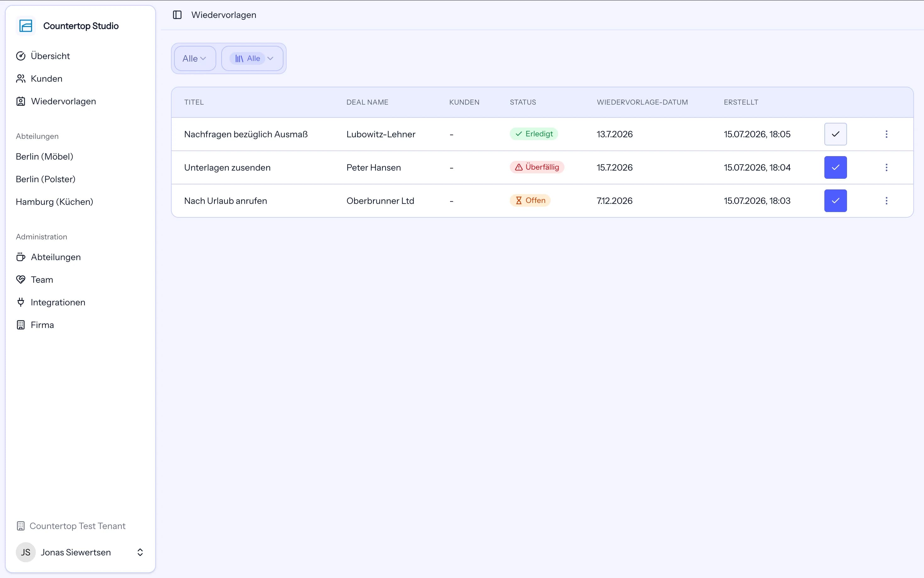924x578 pixels.
Task: Click the Kunden people icon
Action: (x=21, y=79)
